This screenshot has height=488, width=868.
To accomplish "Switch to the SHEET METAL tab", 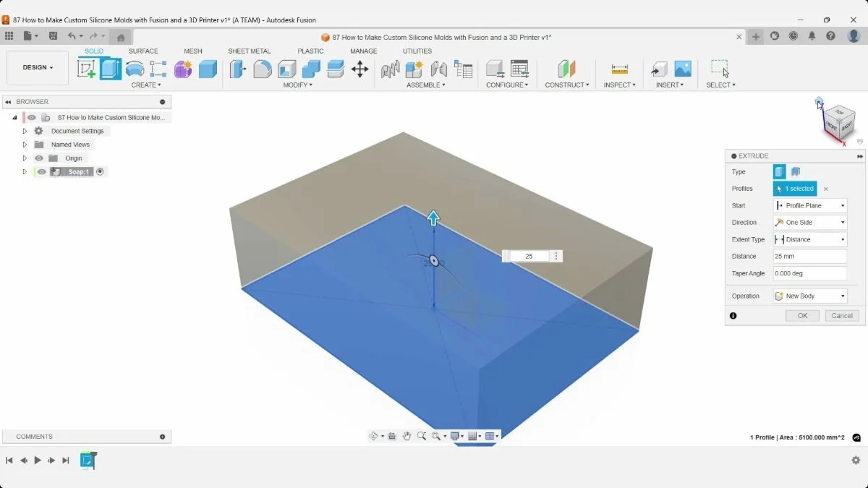I will (x=250, y=51).
